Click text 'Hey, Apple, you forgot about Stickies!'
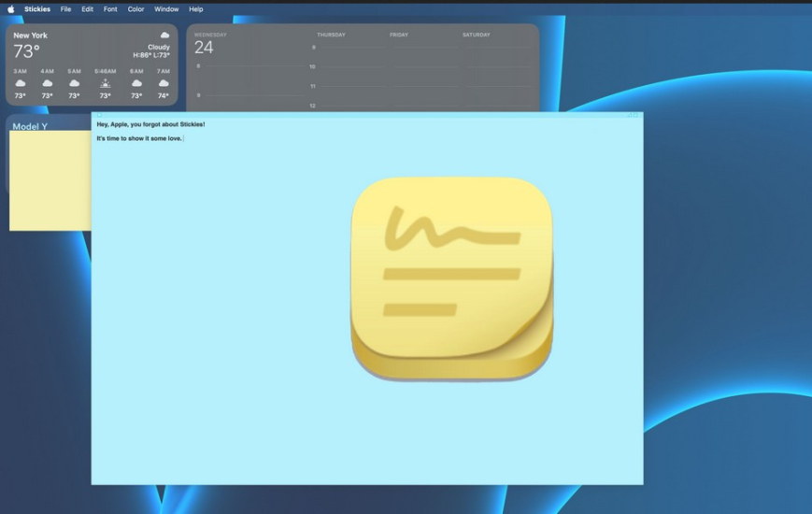 coord(150,124)
